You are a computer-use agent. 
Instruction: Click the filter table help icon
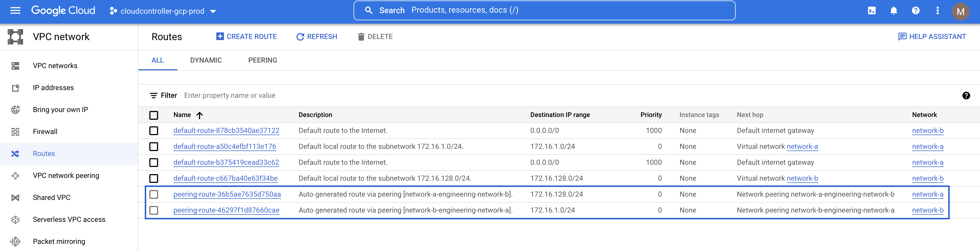966,96
